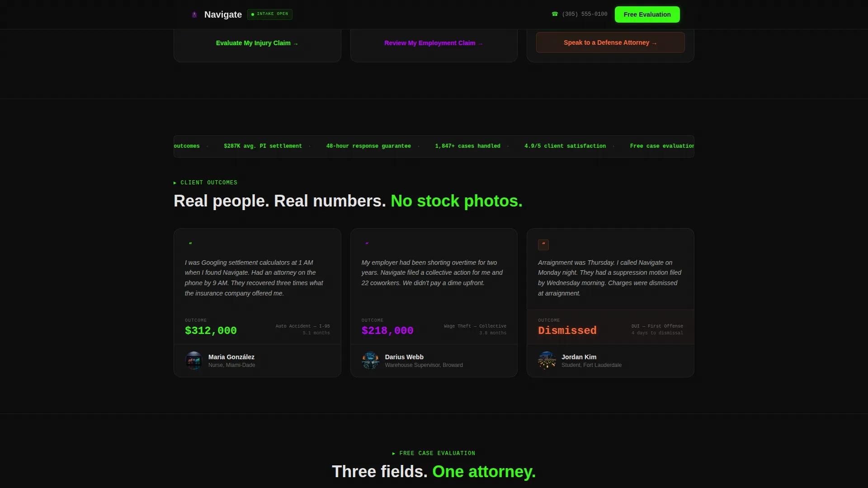Click Maria González avatar thumbnail
Screen dimensions: 868x488
194,361
